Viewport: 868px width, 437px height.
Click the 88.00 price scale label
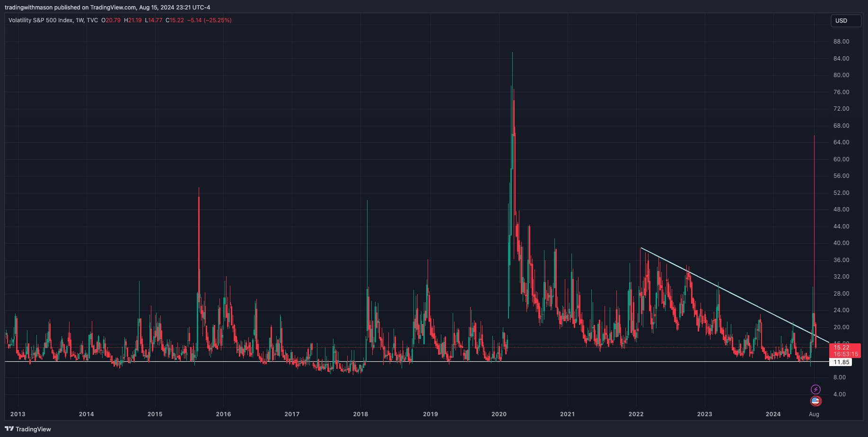tap(841, 42)
